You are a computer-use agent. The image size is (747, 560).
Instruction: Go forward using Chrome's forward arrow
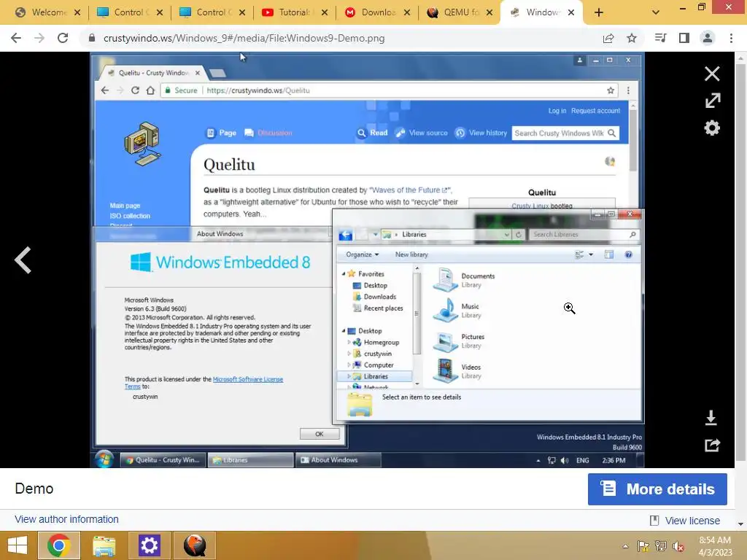click(39, 38)
